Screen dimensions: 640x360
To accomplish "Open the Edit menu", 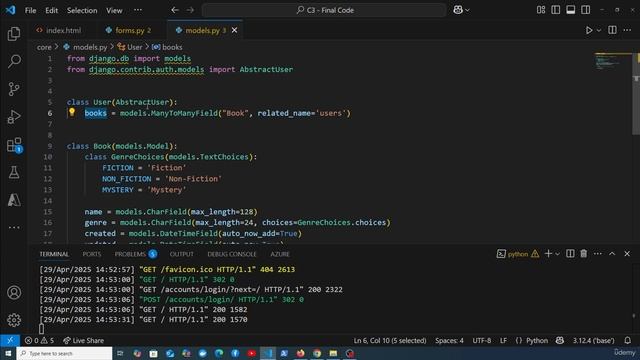I will 51,10.
